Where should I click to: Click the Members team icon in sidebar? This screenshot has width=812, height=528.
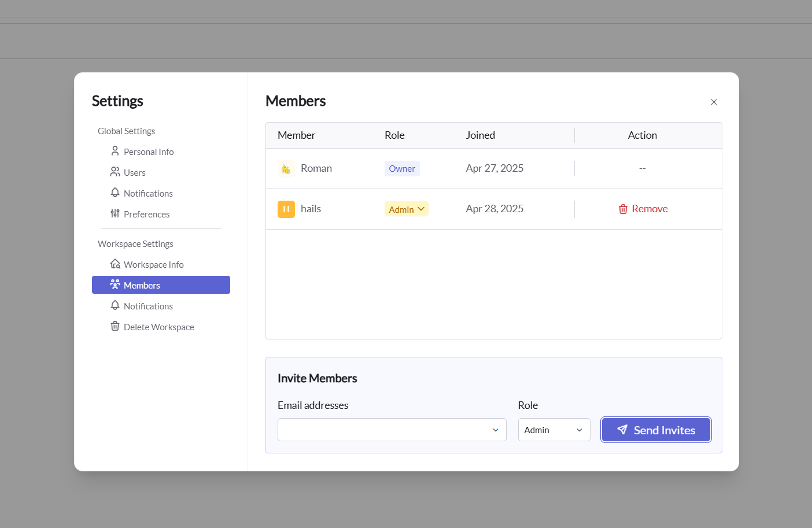[x=114, y=285]
